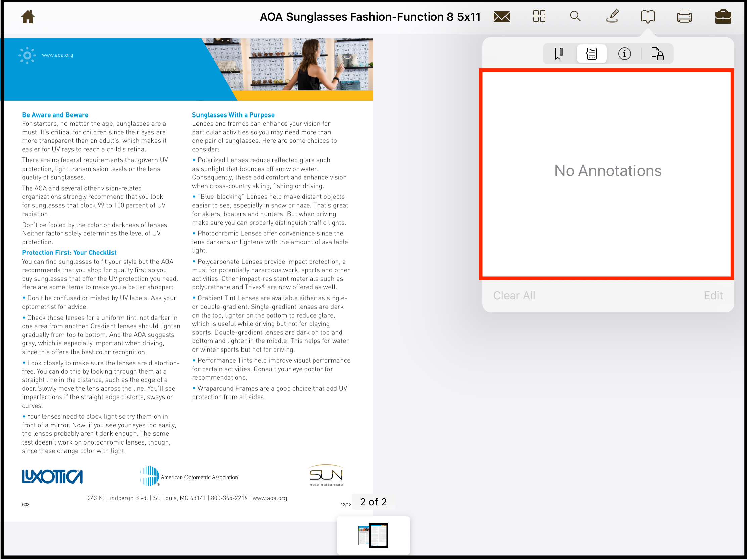Show the document Info view
Image resolution: width=747 pixels, height=560 pixels.
[x=624, y=53]
